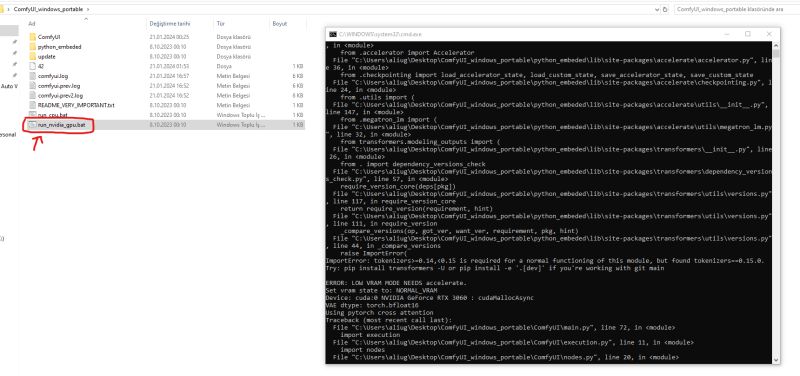Select the update folder name
Image resolution: width=800 pixels, height=376 pixels.
point(46,56)
